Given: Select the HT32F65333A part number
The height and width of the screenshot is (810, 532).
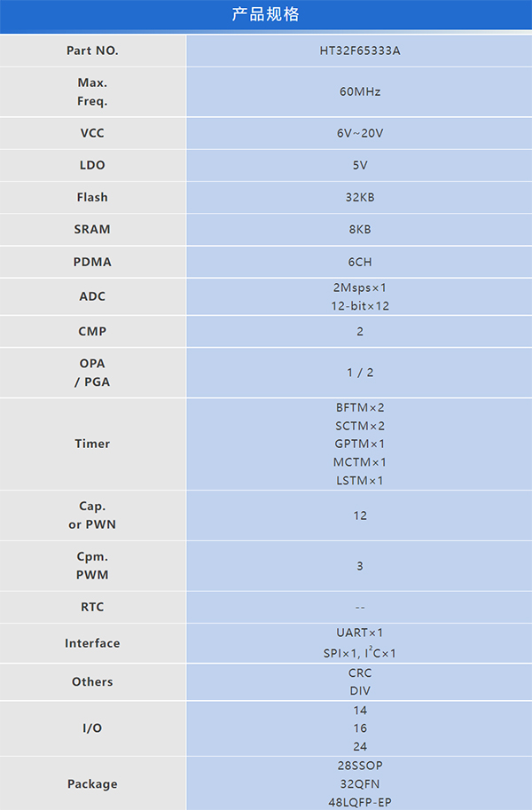Looking at the screenshot, I should (359, 51).
